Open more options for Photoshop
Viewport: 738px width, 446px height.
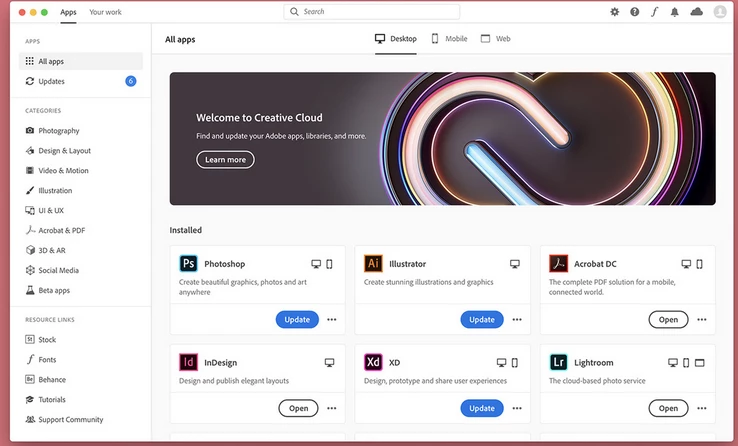tap(332, 319)
